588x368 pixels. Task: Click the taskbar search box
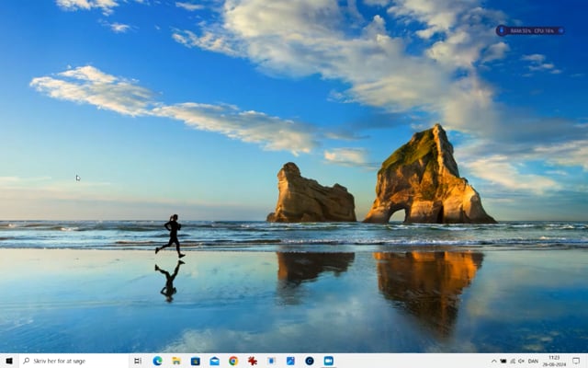[72, 361]
